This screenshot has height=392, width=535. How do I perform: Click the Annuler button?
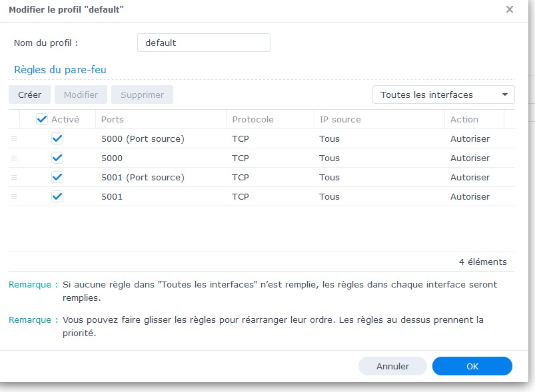click(x=392, y=366)
